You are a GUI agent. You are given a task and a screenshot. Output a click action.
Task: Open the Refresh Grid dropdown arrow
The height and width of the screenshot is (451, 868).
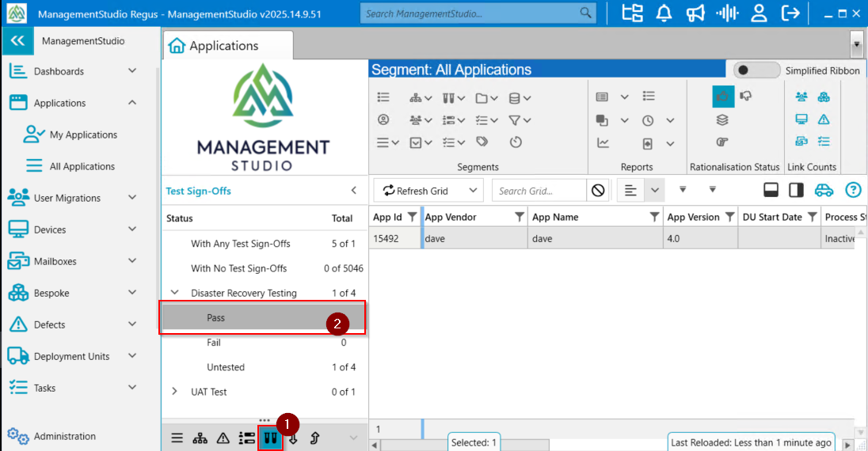coord(473,191)
